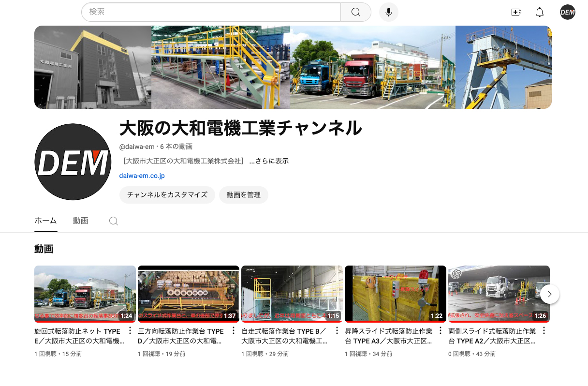Click inside the 検索 search field
This screenshot has height=386, width=588.
(211, 12)
